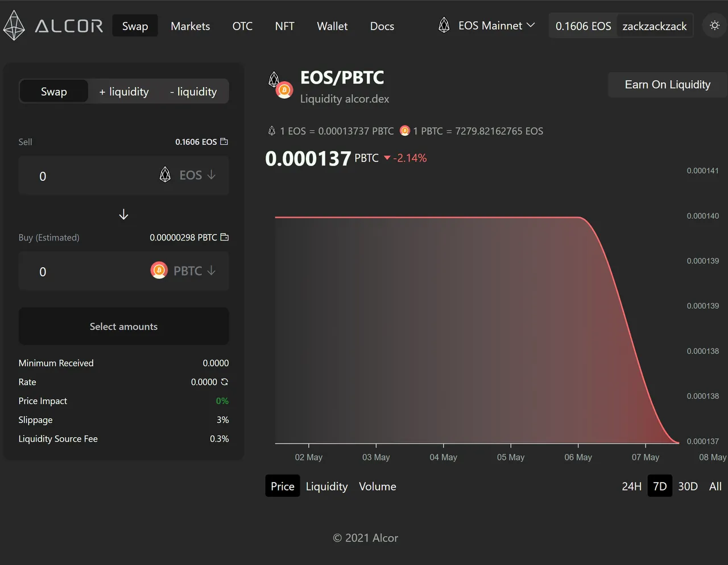728x565 pixels.
Task: Click the Earn On Liquidity button
Action: [x=668, y=85]
